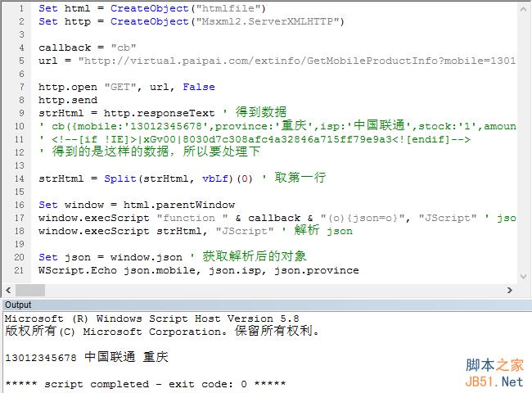532x393 pixels.
Task: Click the WScript.Echo statement
Action: click(x=198, y=269)
